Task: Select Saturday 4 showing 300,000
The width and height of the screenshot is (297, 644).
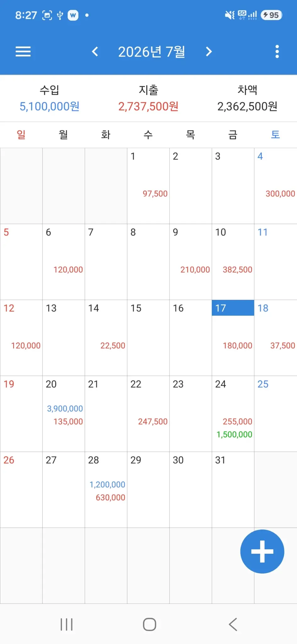Action: click(276, 186)
